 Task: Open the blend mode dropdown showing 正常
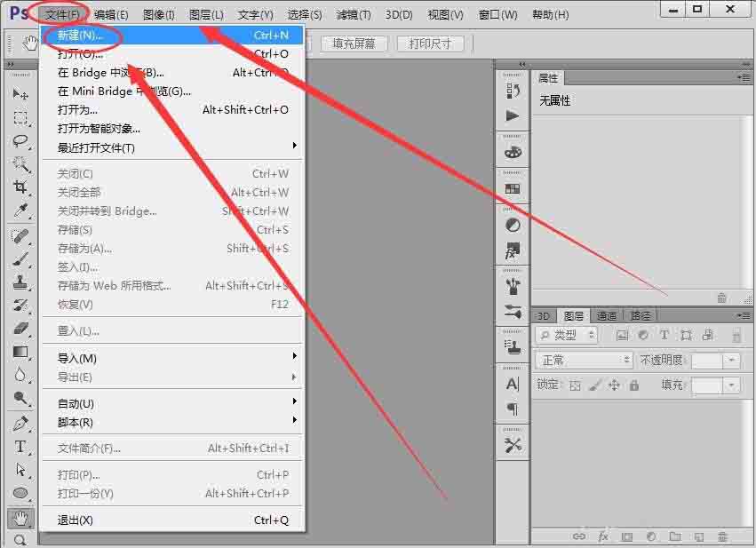click(x=585, y=361)
